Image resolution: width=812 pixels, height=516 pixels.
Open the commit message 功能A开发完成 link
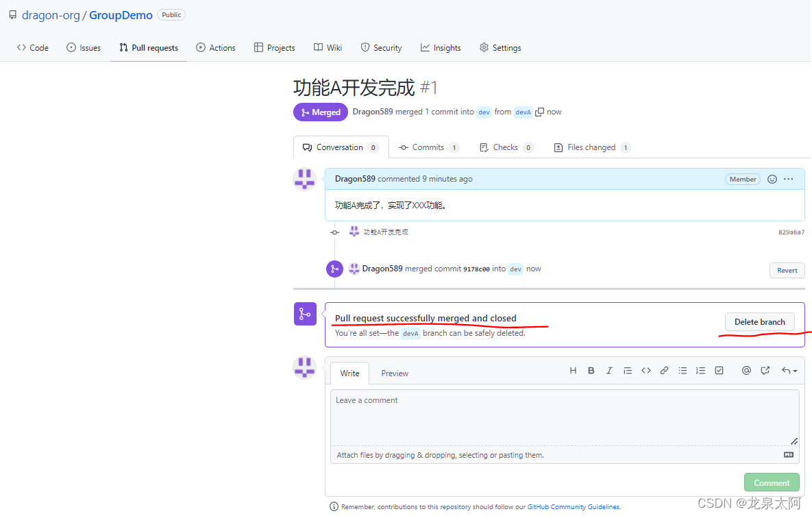[386, 232]
